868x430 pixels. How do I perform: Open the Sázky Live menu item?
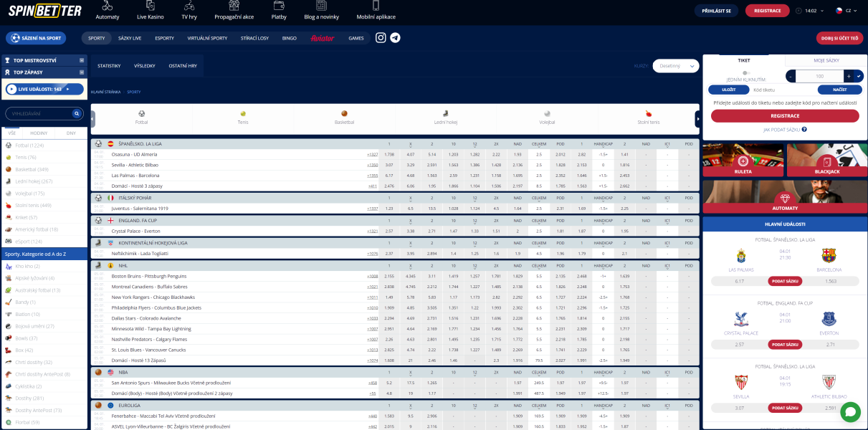[129, 38]
